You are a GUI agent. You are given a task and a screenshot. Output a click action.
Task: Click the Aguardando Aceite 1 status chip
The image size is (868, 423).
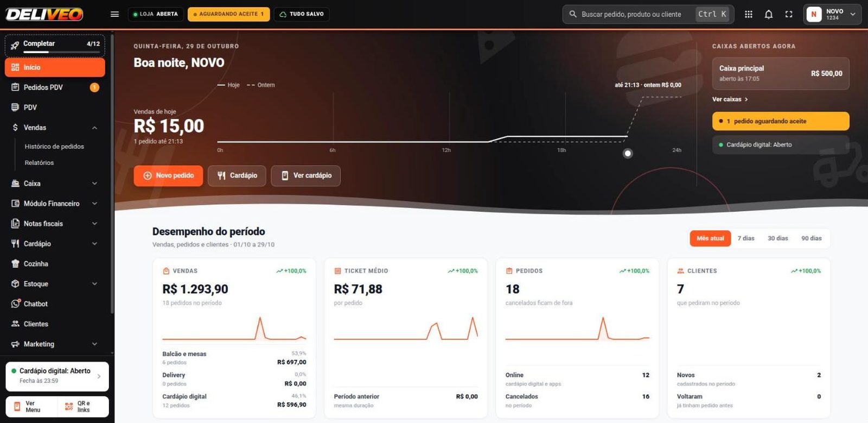click(x=228, y=14)
